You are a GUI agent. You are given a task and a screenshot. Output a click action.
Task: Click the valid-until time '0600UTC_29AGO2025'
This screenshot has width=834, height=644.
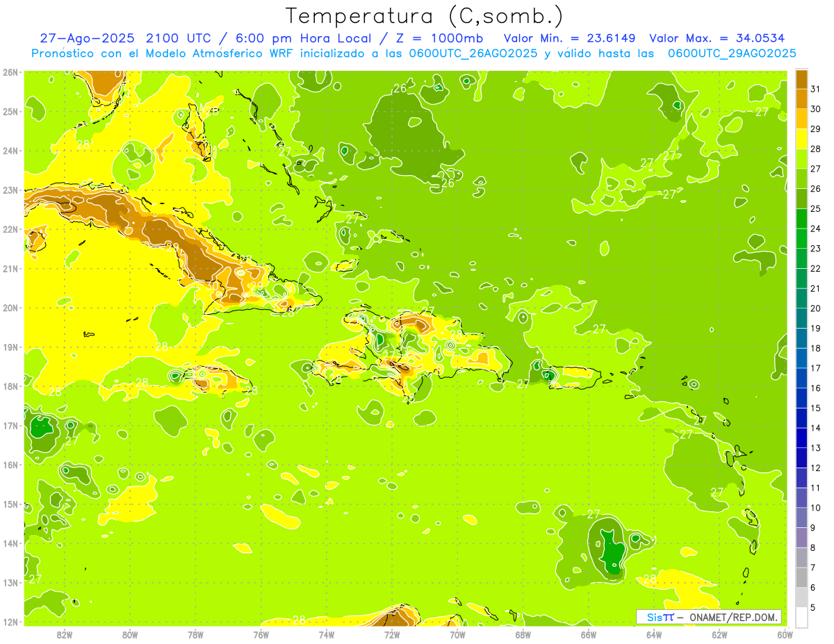[x=732, y=53]
